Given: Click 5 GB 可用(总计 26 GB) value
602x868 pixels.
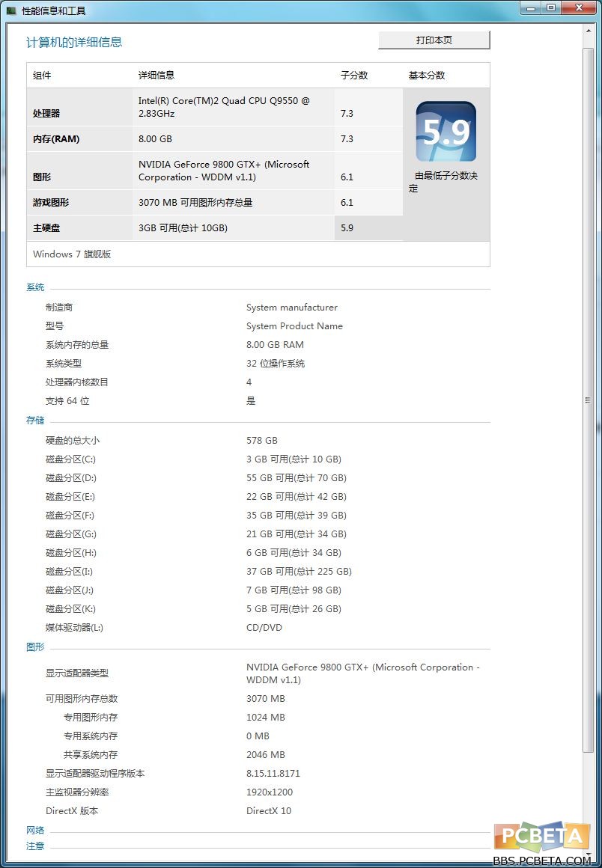Looking at the screenshot, I should pos(294,609).
